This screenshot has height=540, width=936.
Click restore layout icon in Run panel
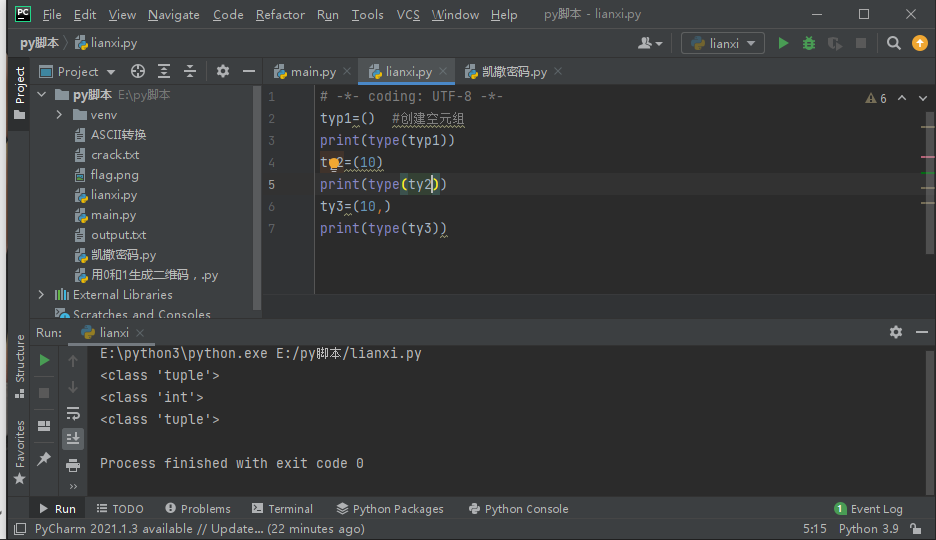pyautogui.click(x=44, y=426)
